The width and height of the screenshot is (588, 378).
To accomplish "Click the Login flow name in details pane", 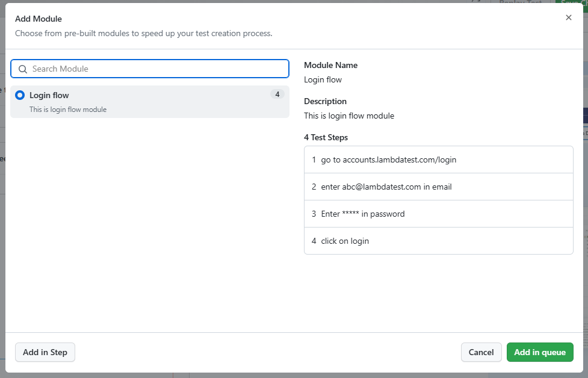I will click(x=323, y=80).
